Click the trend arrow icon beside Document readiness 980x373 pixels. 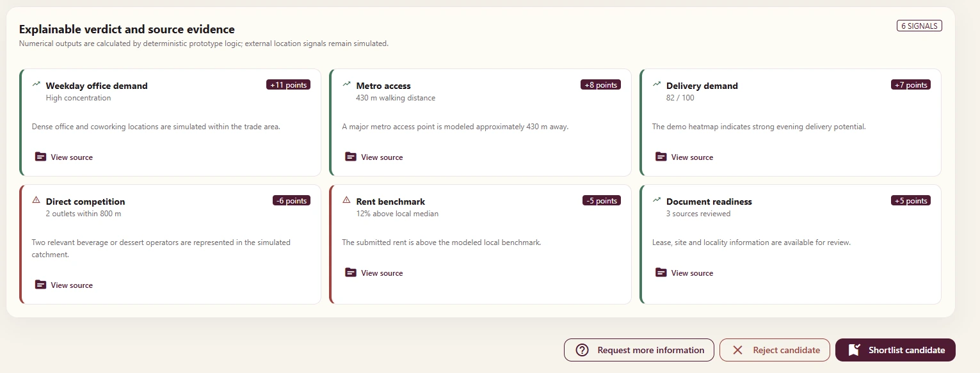657,200
